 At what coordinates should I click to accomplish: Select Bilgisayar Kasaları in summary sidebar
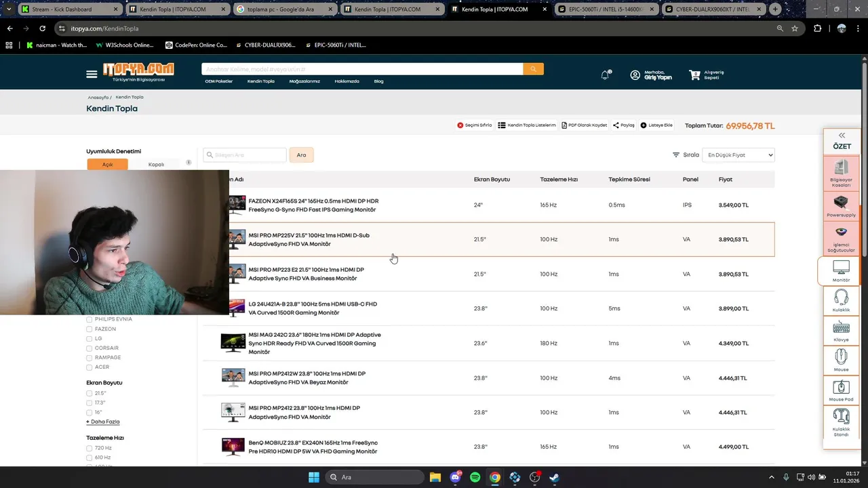(841, 173)
